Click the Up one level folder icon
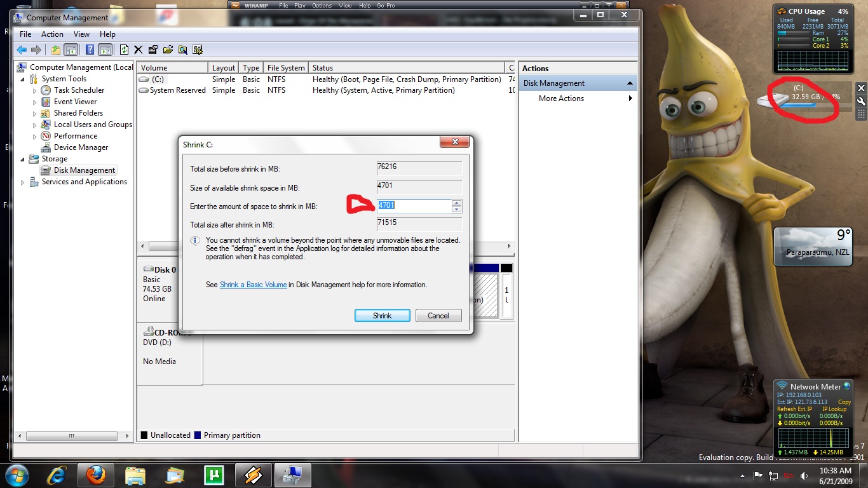 (56, 50)
